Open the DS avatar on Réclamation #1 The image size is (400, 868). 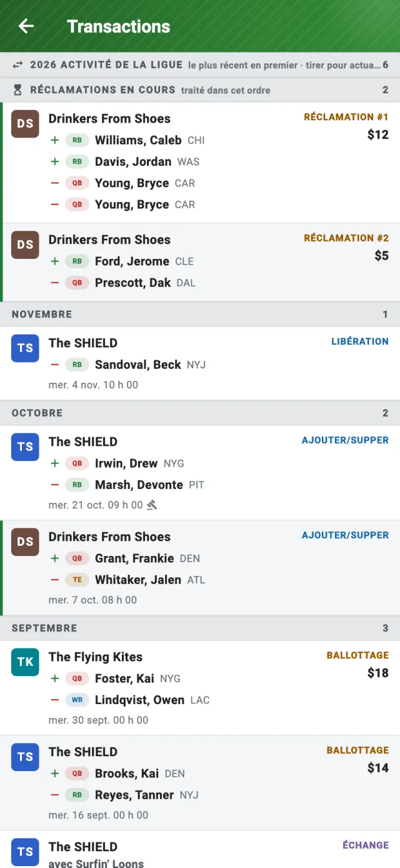pyautogui.click(x=25, y=124)
